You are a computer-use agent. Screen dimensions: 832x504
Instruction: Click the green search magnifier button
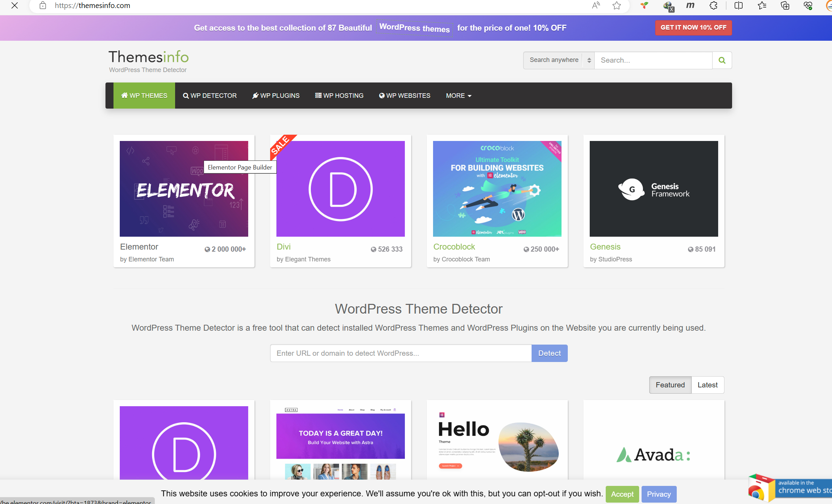click(722, 60)
